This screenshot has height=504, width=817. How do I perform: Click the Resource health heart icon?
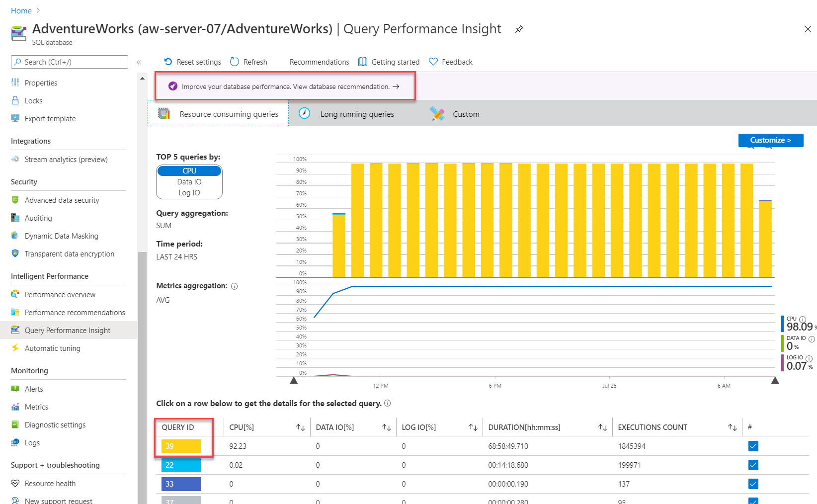pos(15,483)
